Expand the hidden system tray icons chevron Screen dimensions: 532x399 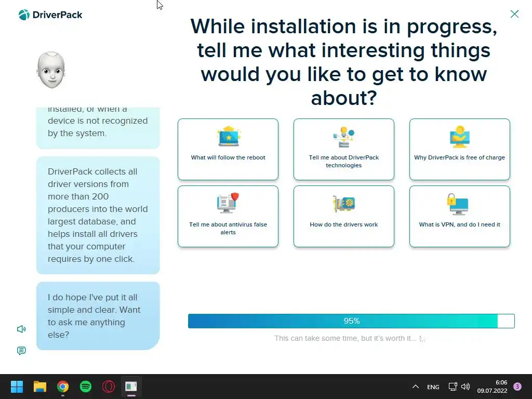click(416, 387)
